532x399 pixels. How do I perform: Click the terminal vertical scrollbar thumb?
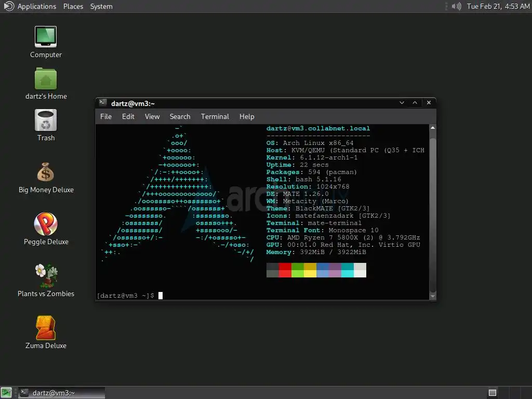tap(433, 215)
